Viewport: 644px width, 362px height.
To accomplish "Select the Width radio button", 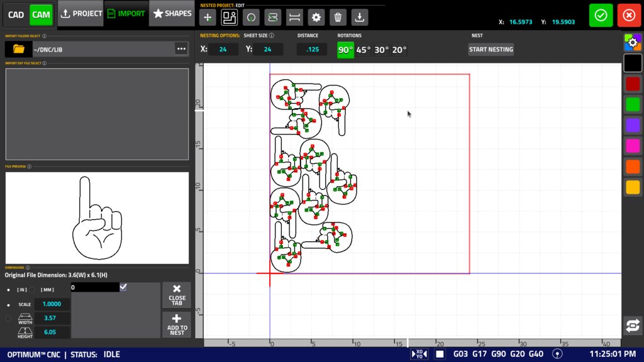I will [9, 318].
